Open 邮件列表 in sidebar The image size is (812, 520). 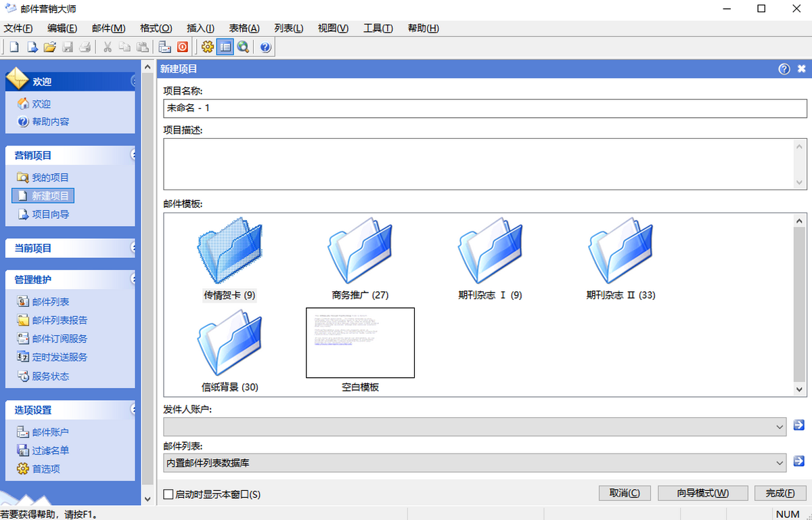[43, 301]
